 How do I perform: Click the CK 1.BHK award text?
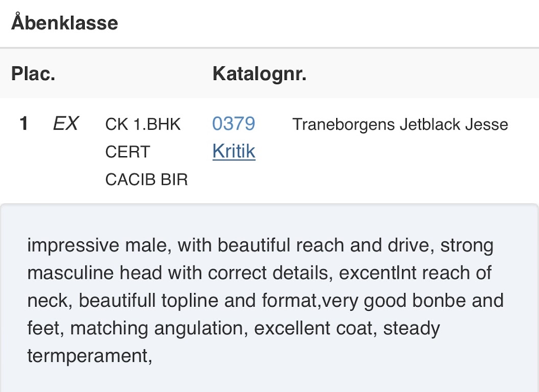pyautogui.click(x=143, y=125)
